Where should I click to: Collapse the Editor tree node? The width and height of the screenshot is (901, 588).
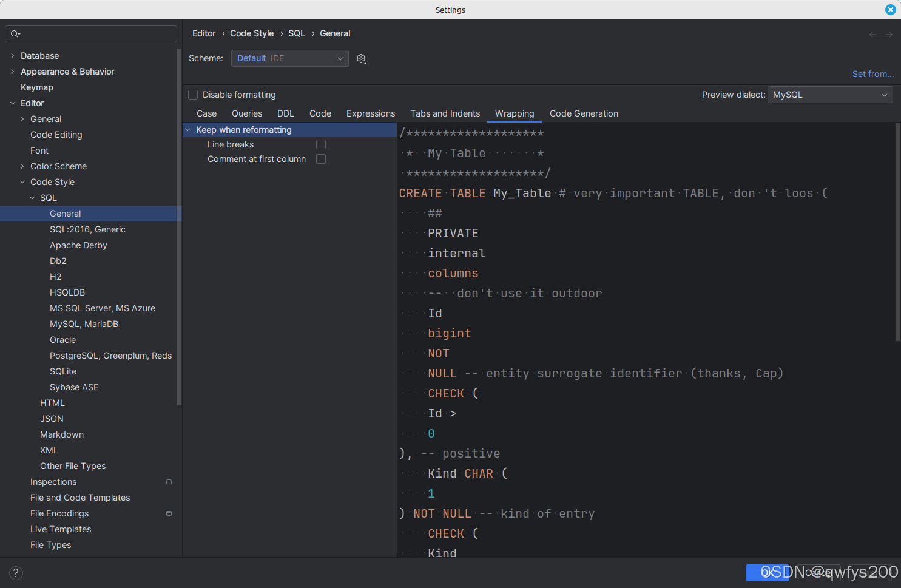12,103
